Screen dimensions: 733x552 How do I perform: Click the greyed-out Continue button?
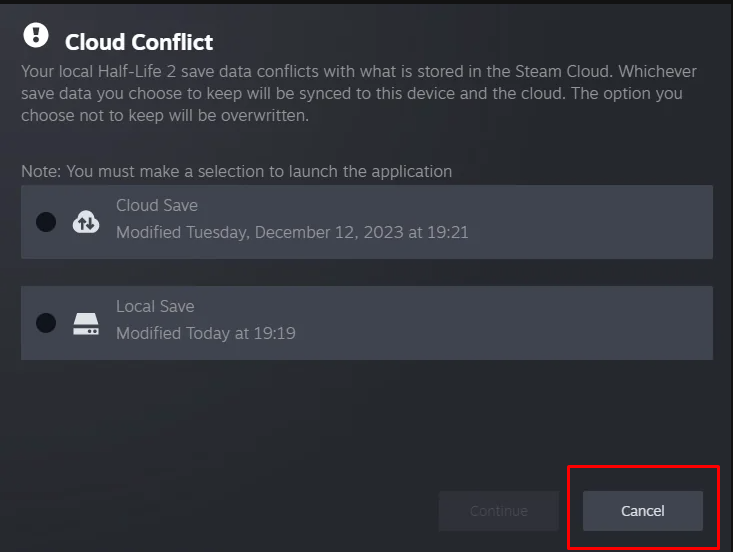[x=498, y=511]
